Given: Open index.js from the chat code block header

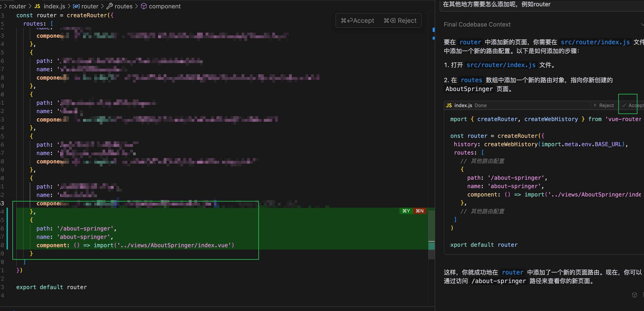Looking at the screenshot, I should click(x=463, y=105).
